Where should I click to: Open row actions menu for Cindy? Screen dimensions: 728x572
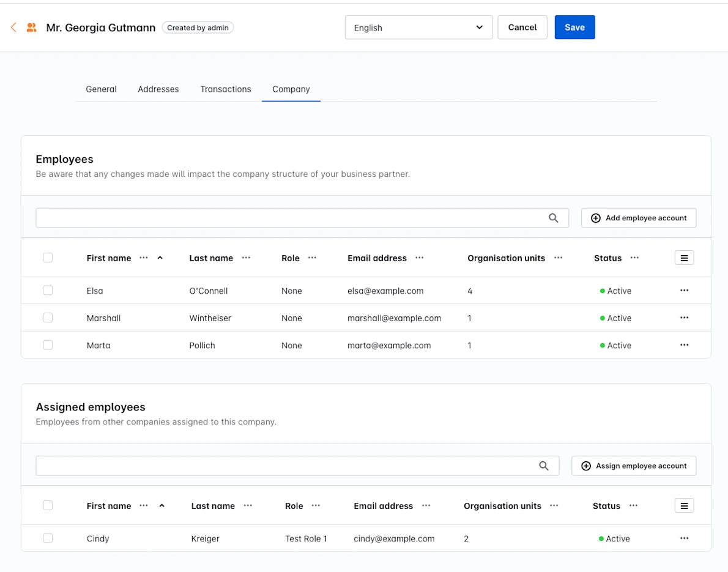[685, 538]
